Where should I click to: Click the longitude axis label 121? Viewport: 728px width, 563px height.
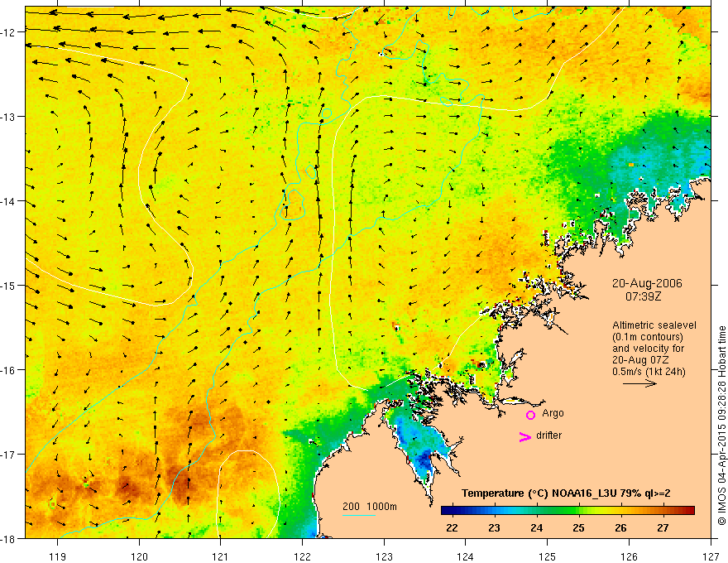221,556
